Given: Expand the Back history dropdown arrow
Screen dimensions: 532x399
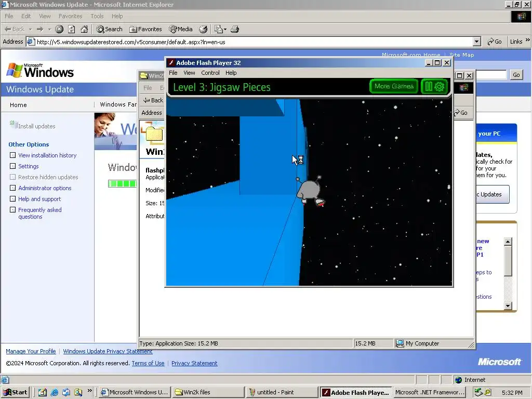Looking at the screenshot, I should [30, 29].
